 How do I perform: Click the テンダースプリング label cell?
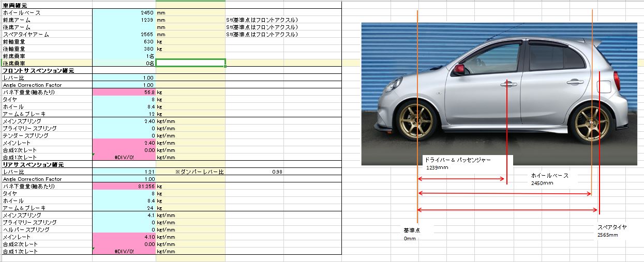coord(46,135)
